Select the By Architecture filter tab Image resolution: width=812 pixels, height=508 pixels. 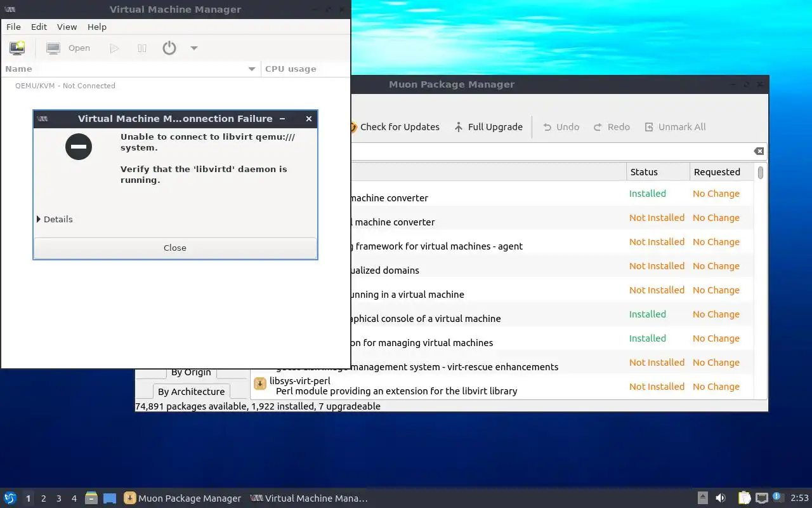(x=191, y=391)
